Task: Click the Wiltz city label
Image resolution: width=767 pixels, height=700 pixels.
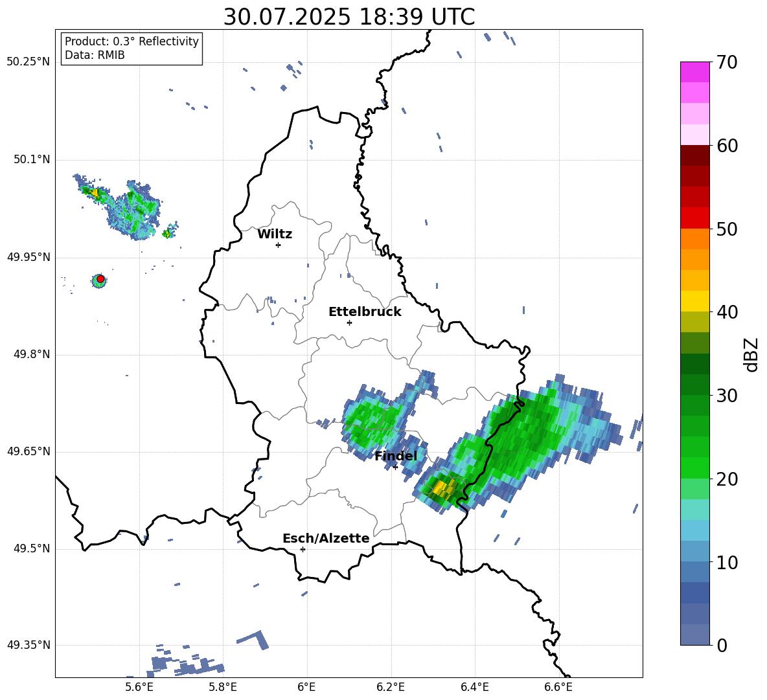Action: tap(275, 234)
